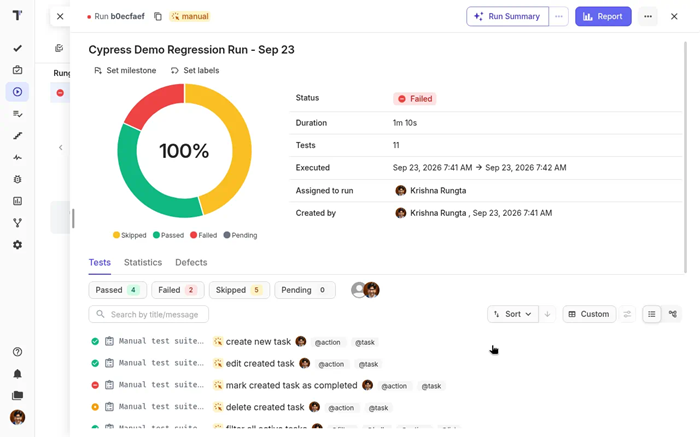
Task: Open the settings gear in sidebar
Action: click(x=17, y=245)
